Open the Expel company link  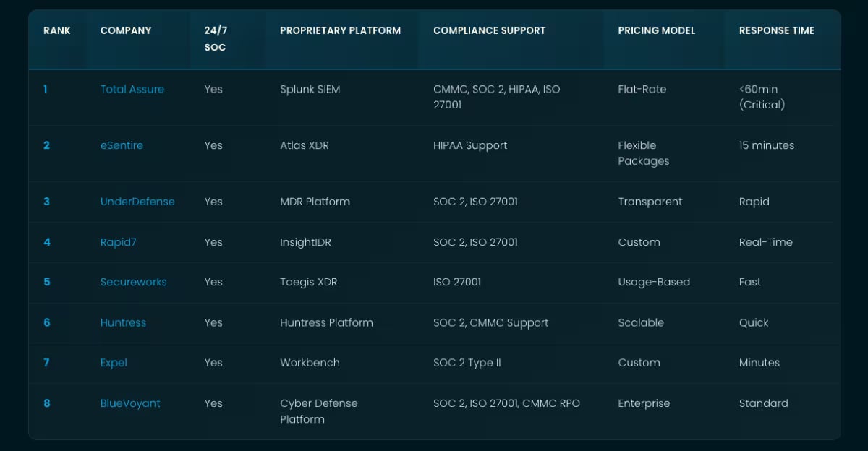click(114, 363)
